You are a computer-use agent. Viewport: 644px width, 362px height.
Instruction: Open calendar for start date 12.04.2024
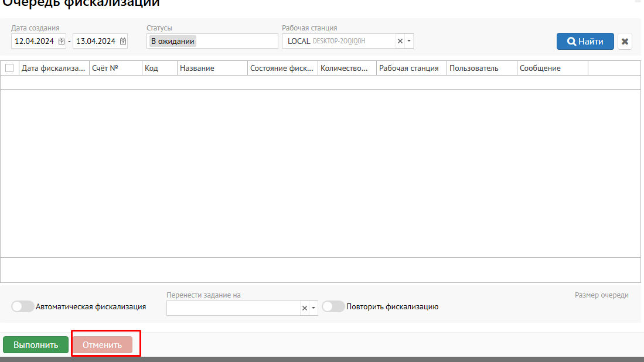[61, 41]
